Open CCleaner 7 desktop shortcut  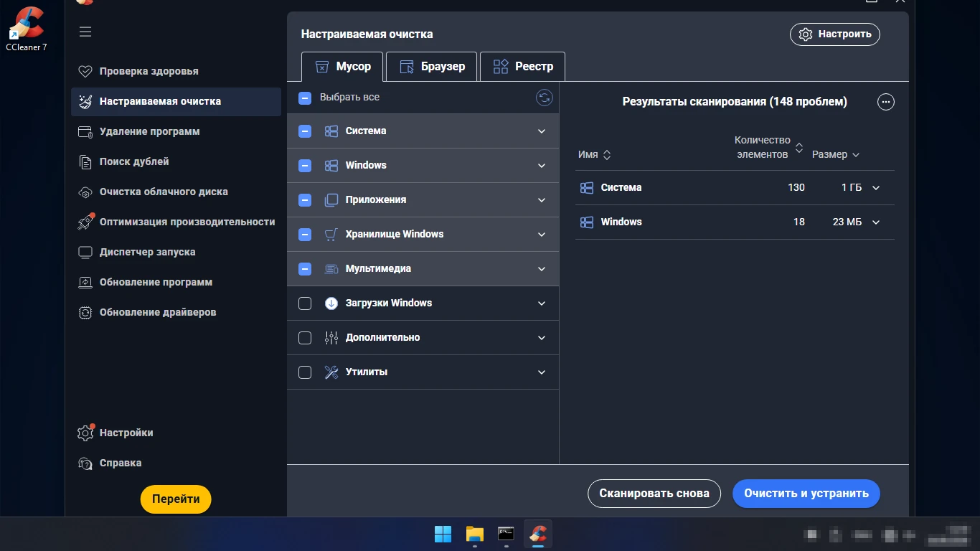click(x=27, y=29)
